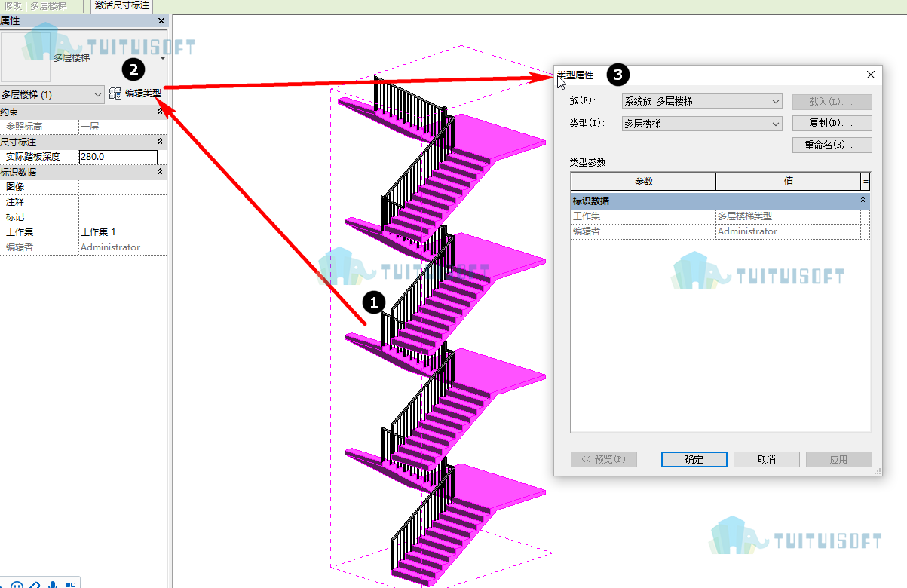This screenshot has width=907, height=588.
Task: Click the microphone icon in bottom toolbar
Action: click(x=53, y=585)
